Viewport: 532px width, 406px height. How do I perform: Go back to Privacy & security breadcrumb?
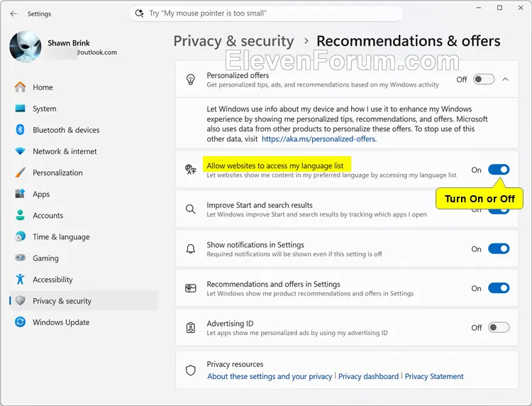pyautogui.click(x=234, y=41)
